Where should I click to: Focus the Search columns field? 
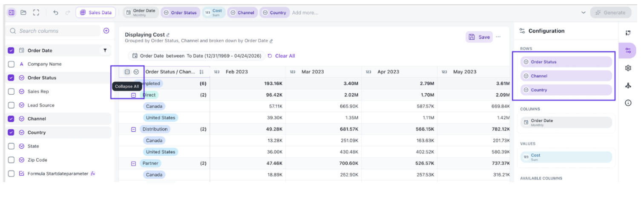click(x=53, y=31)
